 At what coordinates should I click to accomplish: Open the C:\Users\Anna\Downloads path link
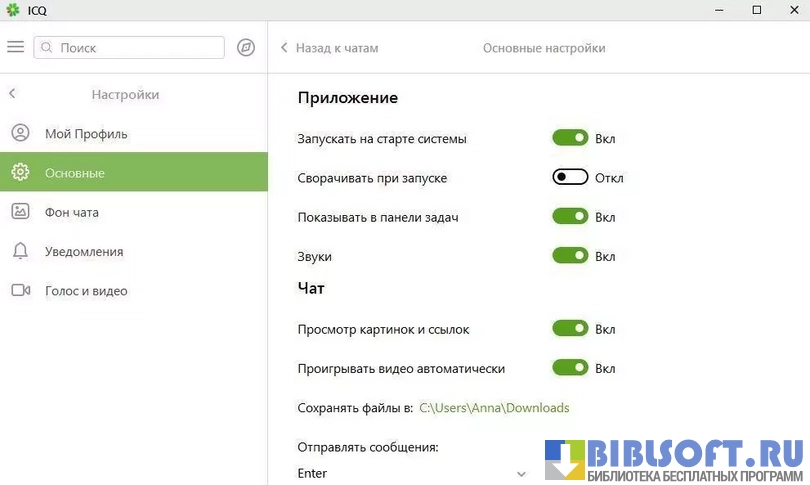tap(494, 408)
